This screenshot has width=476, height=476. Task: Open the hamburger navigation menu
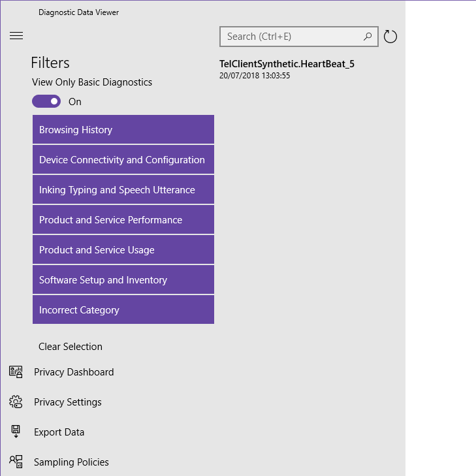16,36
